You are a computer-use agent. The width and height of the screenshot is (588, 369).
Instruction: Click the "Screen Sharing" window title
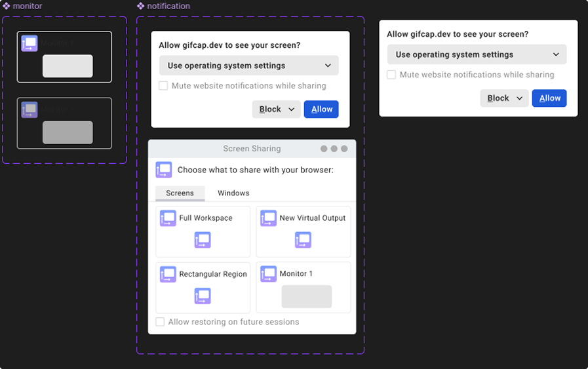click(252, 149)
